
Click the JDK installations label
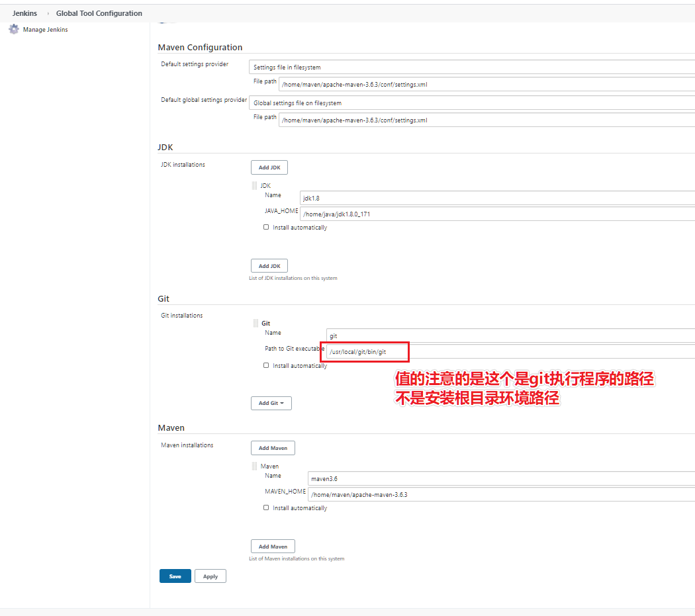click(183, 164)
